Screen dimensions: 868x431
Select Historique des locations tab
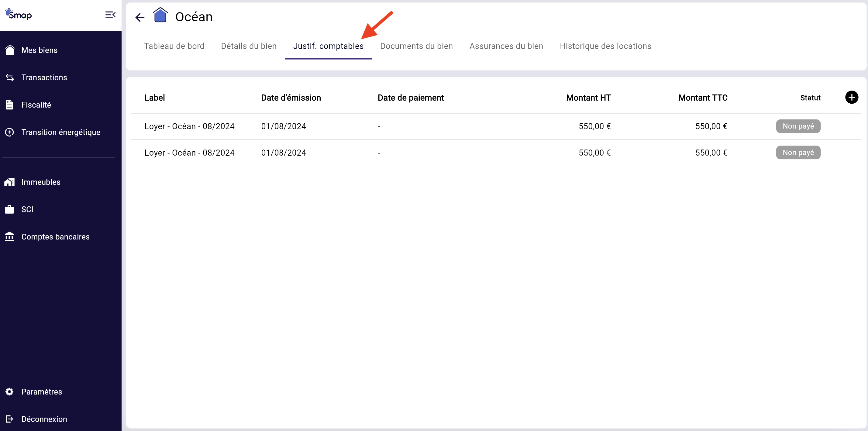tap(605, 46)
